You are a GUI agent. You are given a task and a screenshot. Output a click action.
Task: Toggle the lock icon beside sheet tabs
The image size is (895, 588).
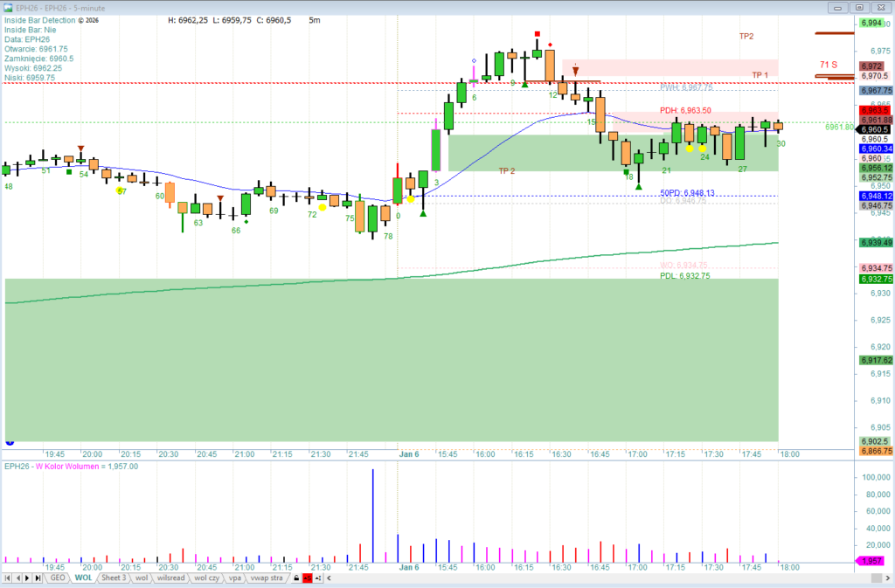click(x=296, y=578)
